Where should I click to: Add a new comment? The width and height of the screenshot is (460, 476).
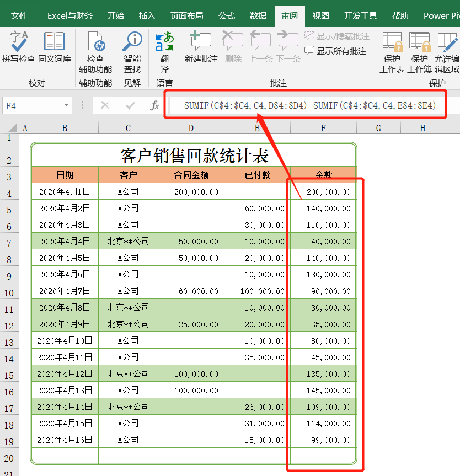(x=201, y=47)
